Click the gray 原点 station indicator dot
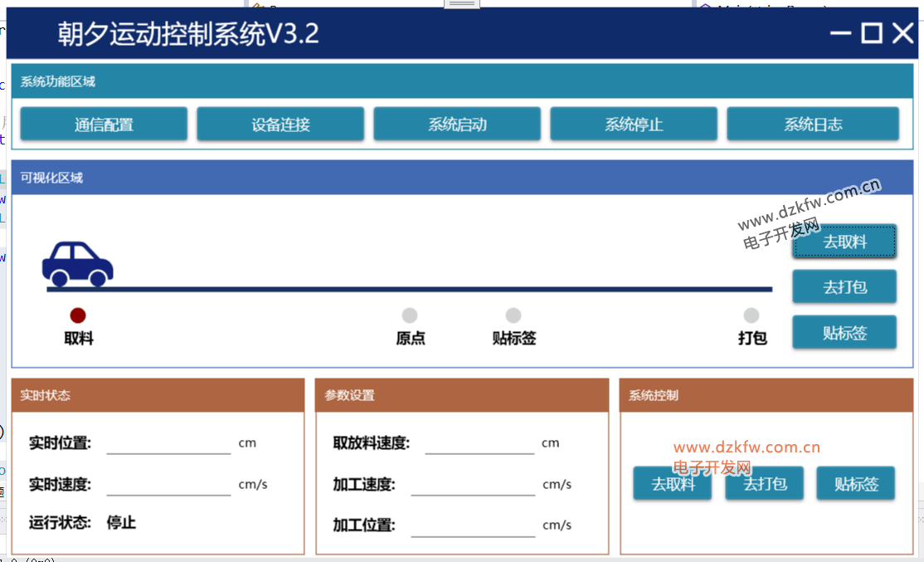Image resolution: width=924 pixels, height=562 pixels. point(410,315)
